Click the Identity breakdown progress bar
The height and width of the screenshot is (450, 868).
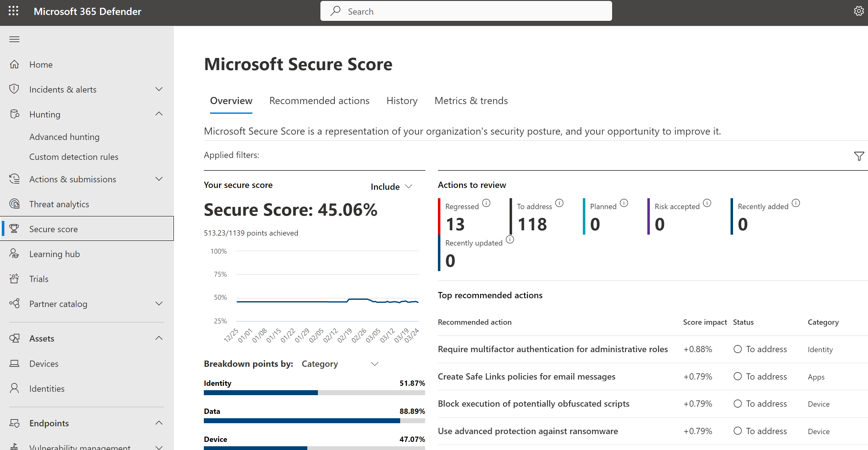pos(314,392)
